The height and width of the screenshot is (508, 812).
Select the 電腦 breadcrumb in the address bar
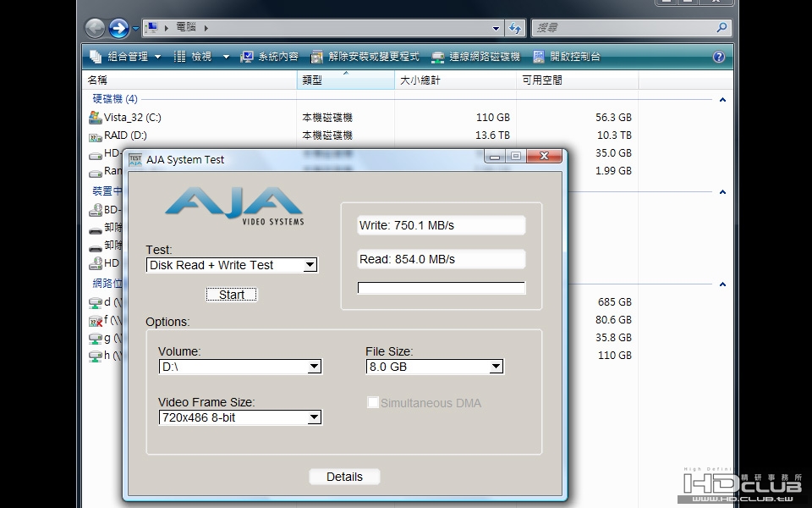tap(186, 27)
